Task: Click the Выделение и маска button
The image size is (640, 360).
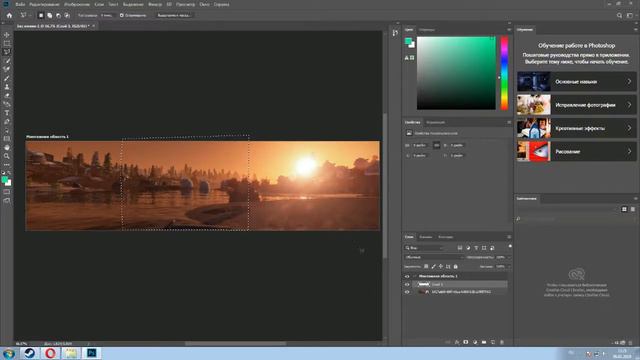Action: point(174,15)
